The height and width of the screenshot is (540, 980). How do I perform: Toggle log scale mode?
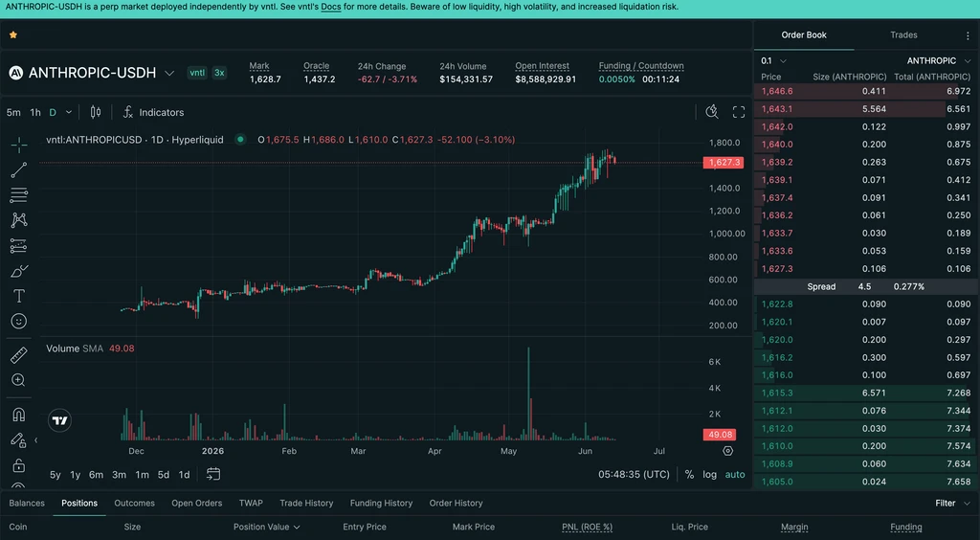pos(709,474)
